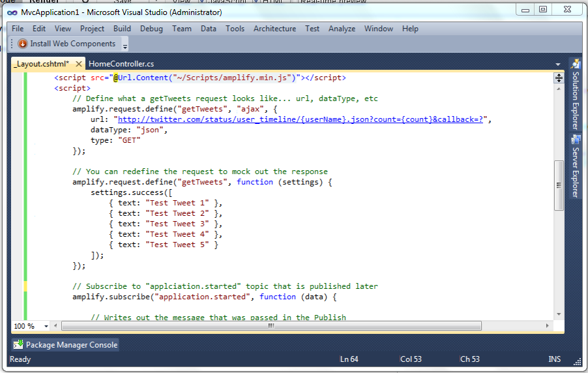This screenshot has height=373, width=588.
Task: Click the editor split-window handle icon
Action: [559, 78]
